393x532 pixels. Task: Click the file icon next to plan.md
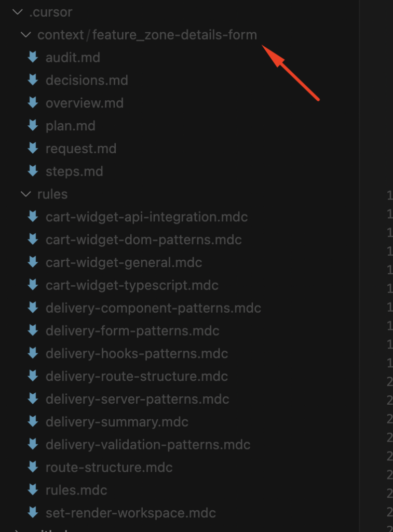[x=33, y=126]
